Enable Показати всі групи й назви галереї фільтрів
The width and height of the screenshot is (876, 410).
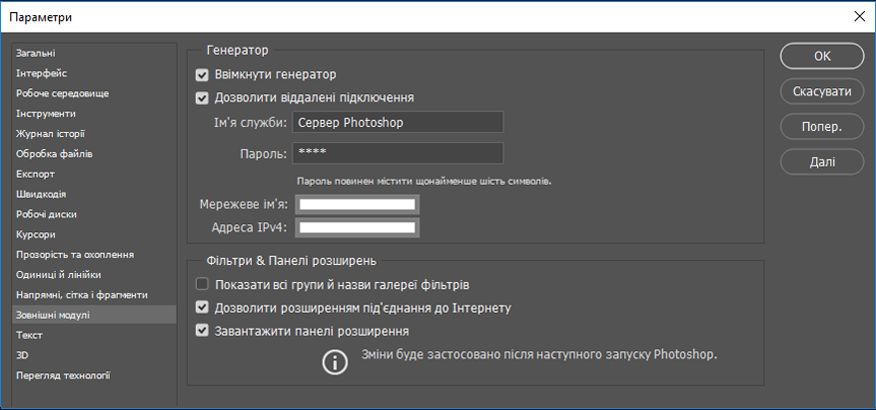[x=203, y=285]
